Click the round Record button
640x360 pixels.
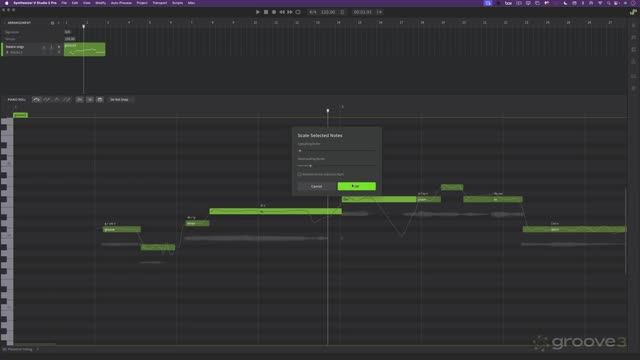tap(274, 12)
